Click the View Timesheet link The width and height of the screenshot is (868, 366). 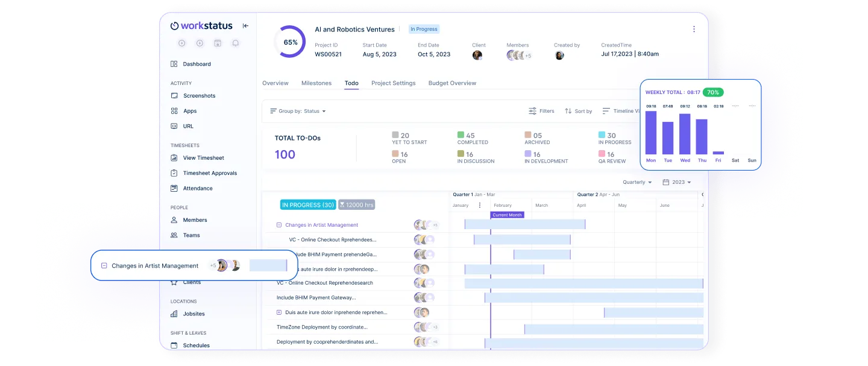[203, 158]
